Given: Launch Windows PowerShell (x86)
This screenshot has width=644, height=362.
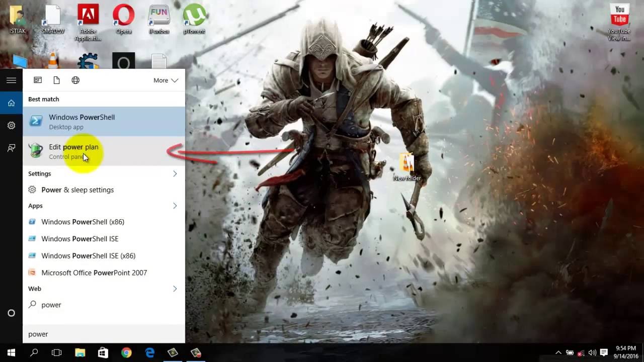Looking at the screenshot, I should [104, 222].
